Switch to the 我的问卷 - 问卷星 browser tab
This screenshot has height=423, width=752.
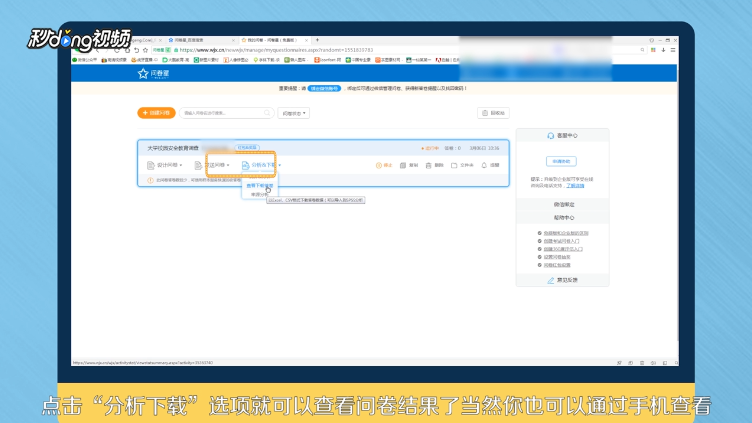click(274, 40)
